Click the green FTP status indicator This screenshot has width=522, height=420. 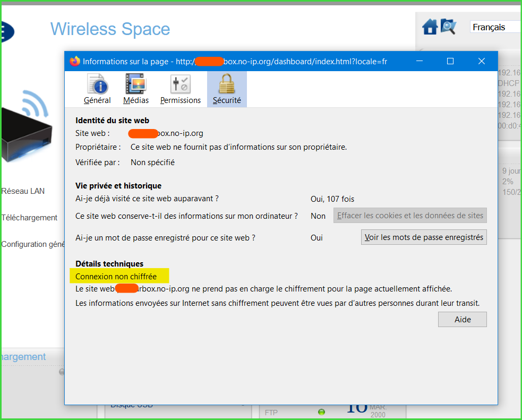[x=321, y=412]
